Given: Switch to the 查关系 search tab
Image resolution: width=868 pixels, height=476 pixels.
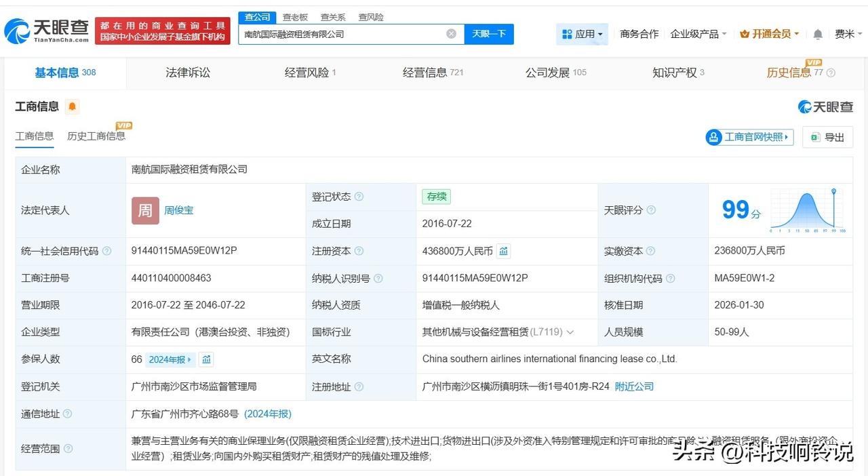Looking at the screenshot, I should pyautogui.click(x=333, y=17).
